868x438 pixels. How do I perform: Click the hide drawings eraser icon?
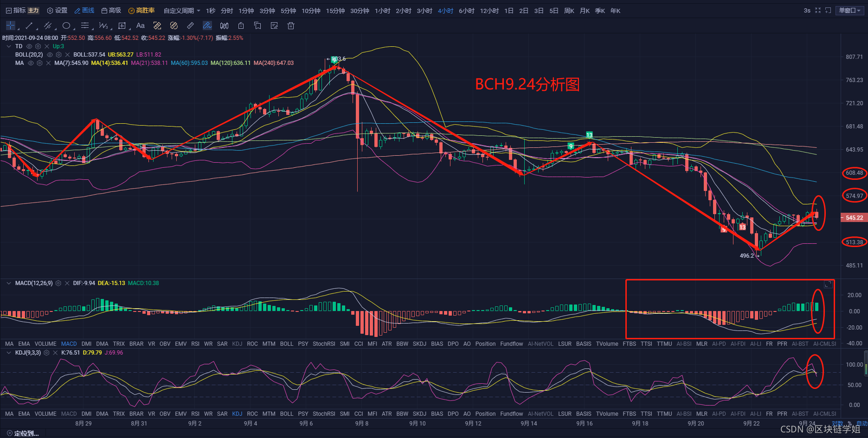[x=157, y=25]
